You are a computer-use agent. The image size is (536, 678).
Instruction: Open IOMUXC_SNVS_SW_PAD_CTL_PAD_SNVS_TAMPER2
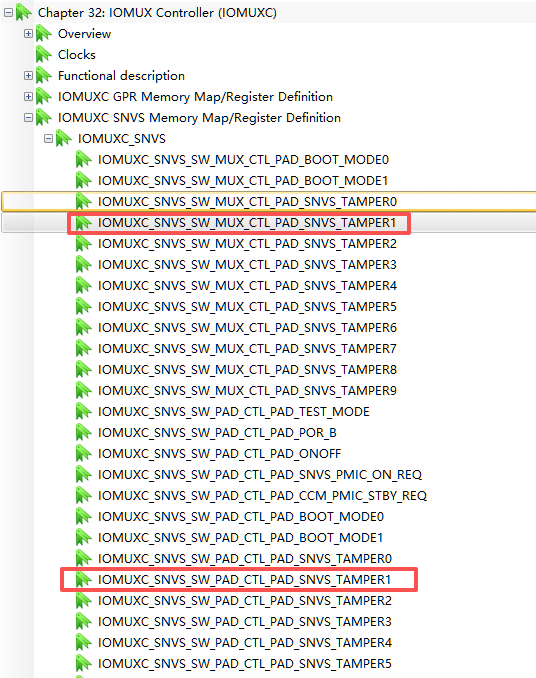(x=245, y=601)
